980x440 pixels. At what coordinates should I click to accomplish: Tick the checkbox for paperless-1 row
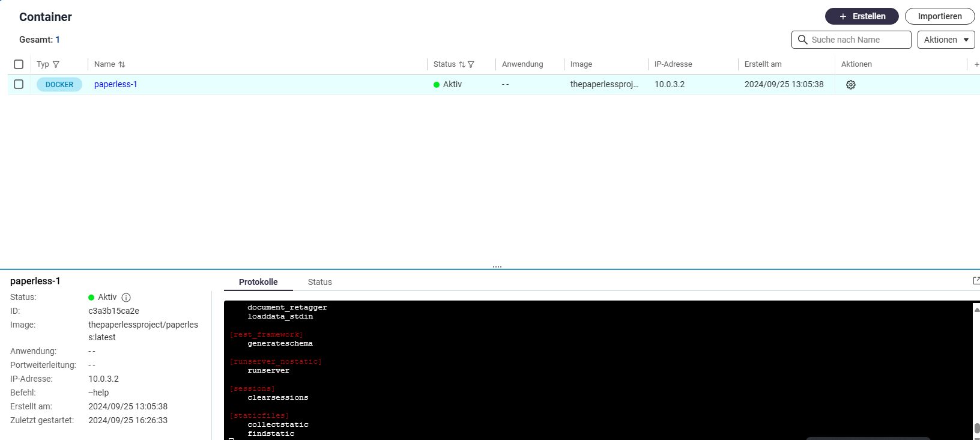pos(19,84)
